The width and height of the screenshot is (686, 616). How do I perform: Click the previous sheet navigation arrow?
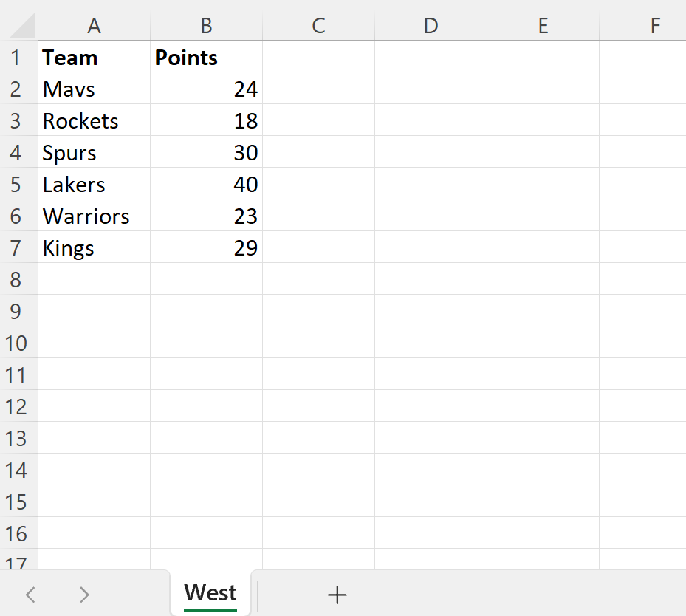click(x=30, y=594)
